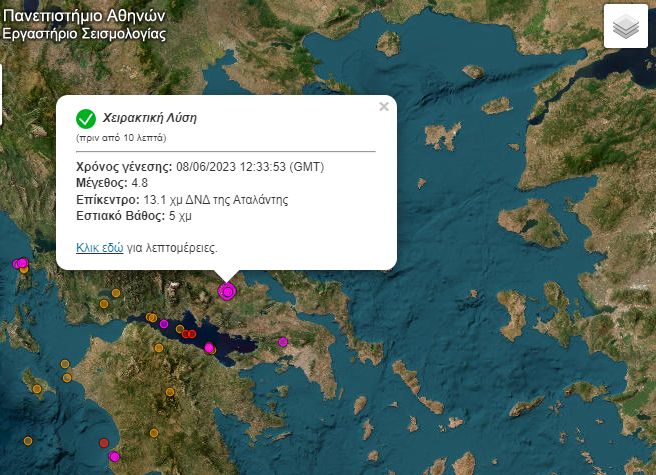Click magenta marker on gulf's southern shore
Image resolution: width=656 pixels, height=475 pixels.
209,348
